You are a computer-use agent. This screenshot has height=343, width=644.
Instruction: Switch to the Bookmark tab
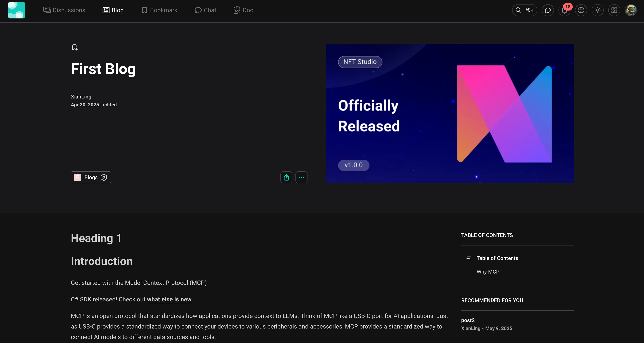click(x=160, y=10)
